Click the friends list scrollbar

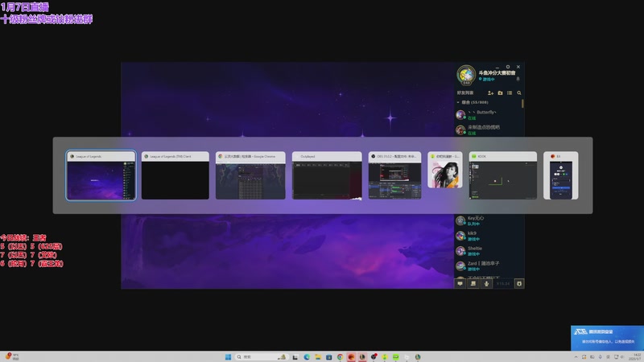(x=522, y=104)
